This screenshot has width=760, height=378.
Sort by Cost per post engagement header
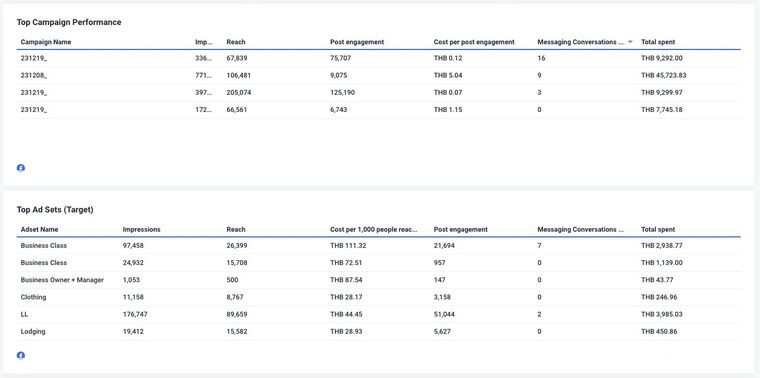click(x=474, y=42)
